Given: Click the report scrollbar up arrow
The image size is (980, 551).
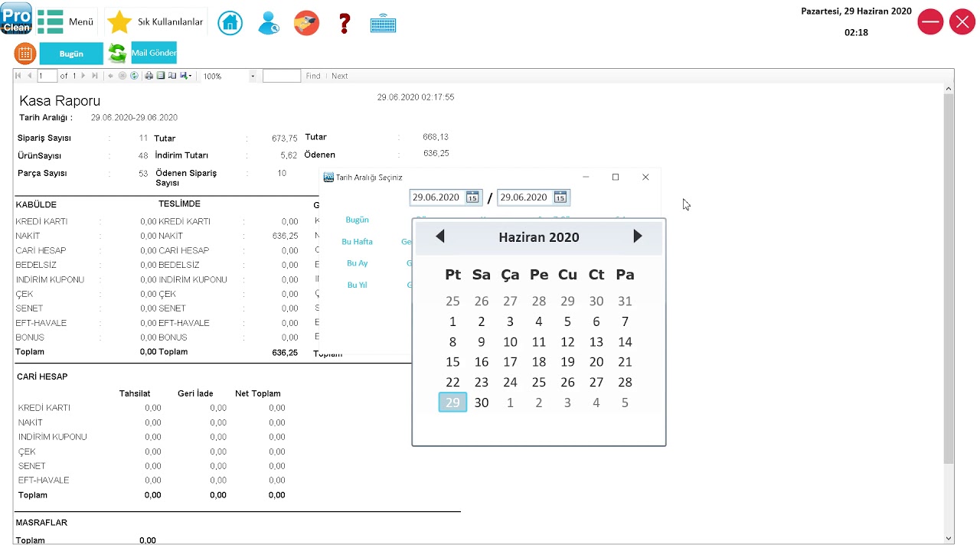Looking at the screenshot, I should coord(949,90).
